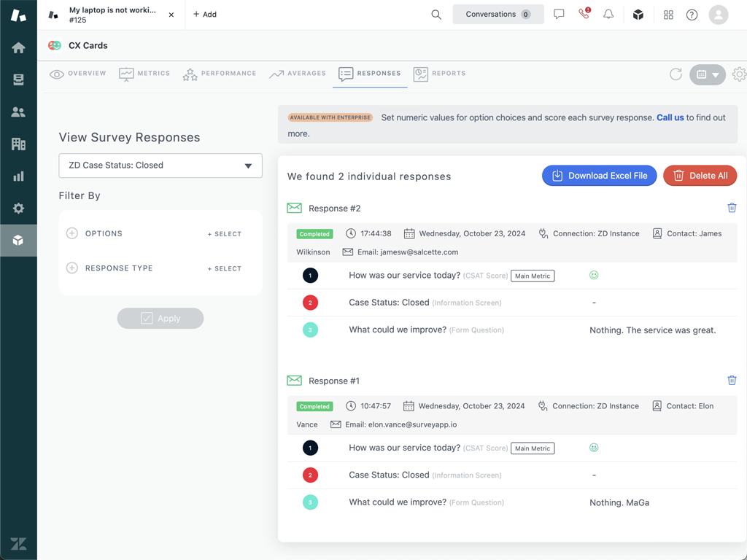Go to Home in the left sidebar
Image resolution: width=747 pixels, height=560 pixels.
18,48
